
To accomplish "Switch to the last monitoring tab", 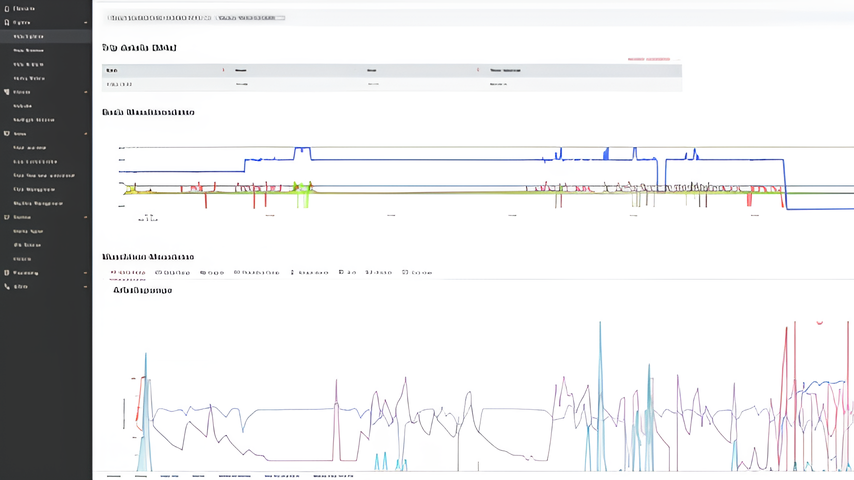I will [417, 272].
